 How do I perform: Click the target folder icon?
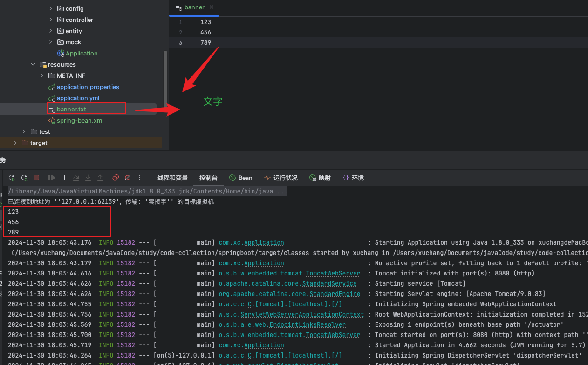25,143
